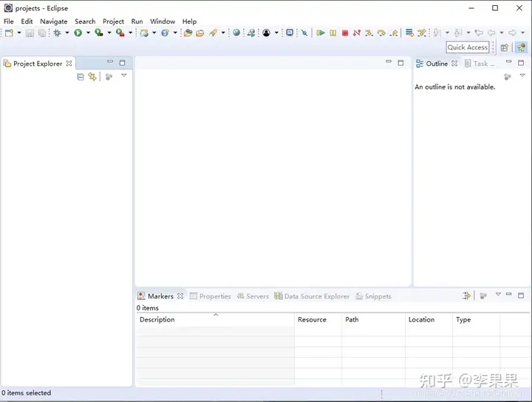Sort markers by the Description column header
This screenshot has height=402, width=532.
[215, 319]
